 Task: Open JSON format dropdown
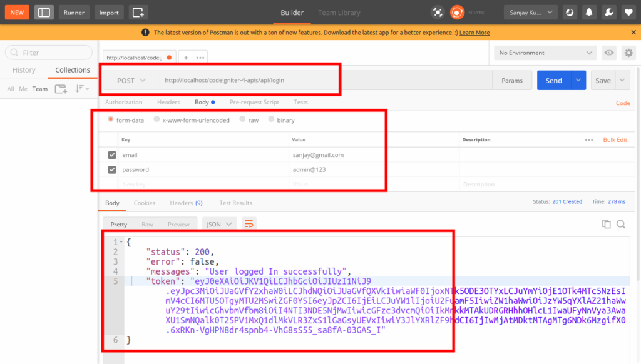219,224
